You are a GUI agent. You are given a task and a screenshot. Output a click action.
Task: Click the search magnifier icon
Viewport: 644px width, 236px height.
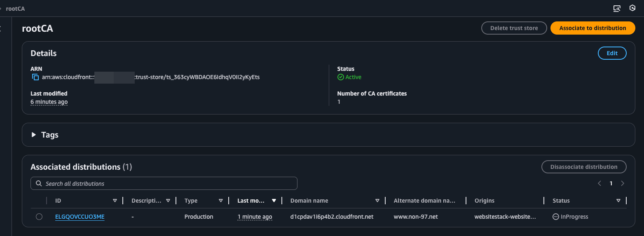(x=39, y=184)
